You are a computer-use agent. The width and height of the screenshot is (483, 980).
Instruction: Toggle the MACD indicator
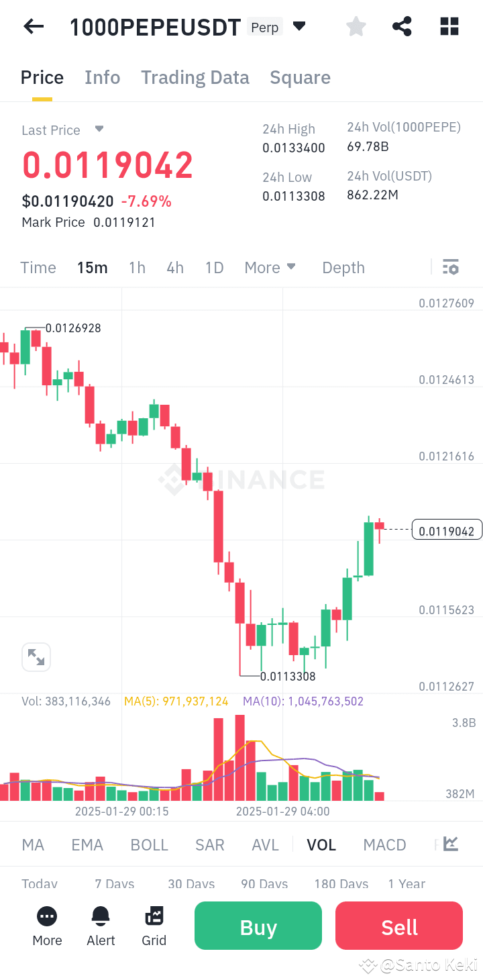click(x=384, y=844)
